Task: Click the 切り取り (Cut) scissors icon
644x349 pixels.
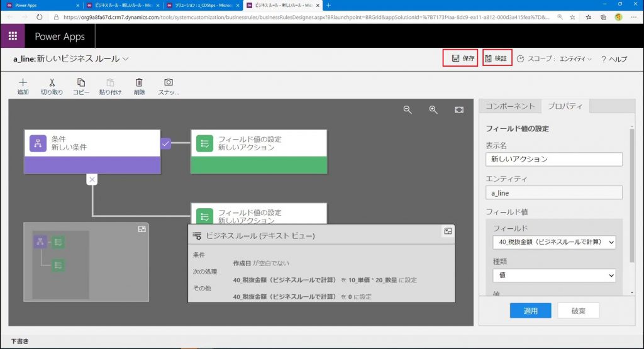Action: tap(52, 82)
